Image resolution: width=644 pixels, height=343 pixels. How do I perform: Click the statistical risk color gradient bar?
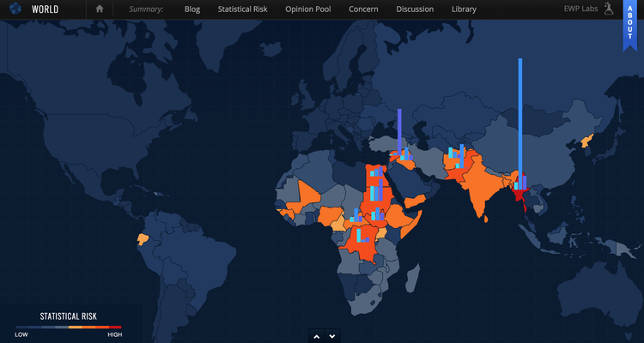tap(69, 327)
